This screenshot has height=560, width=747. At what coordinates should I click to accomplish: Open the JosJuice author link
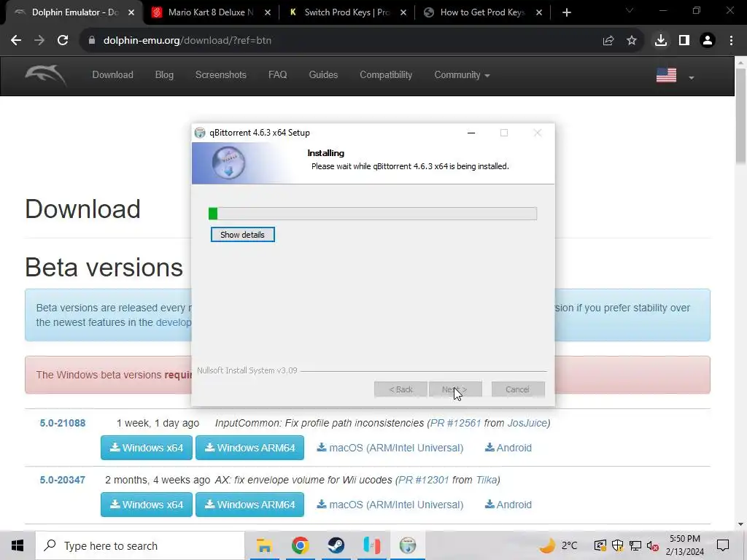click(x=527, y=423)
